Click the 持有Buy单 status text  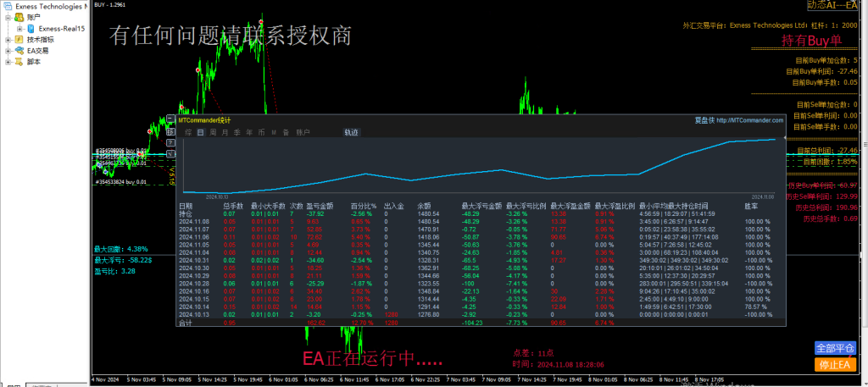(x=811, y=41)
